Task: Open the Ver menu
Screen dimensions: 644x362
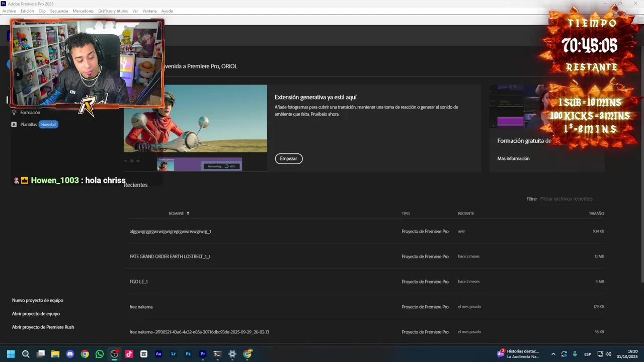Action: tap(135, 11)
